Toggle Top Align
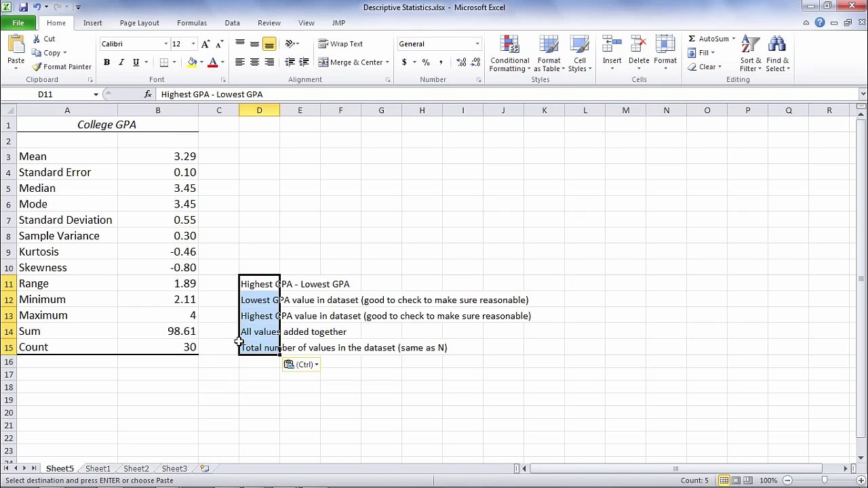The image size is (868, 488). [x=239, y=44]
